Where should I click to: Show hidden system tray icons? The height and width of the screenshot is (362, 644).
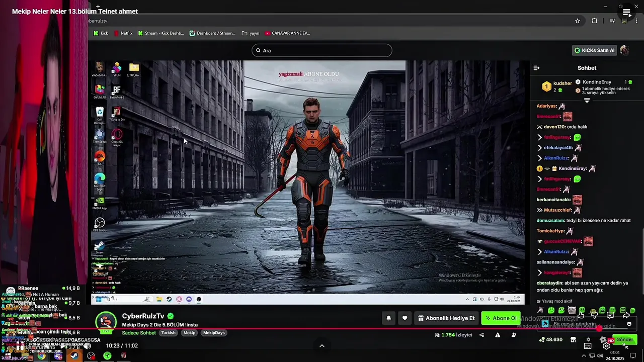[x=584, y=356]
